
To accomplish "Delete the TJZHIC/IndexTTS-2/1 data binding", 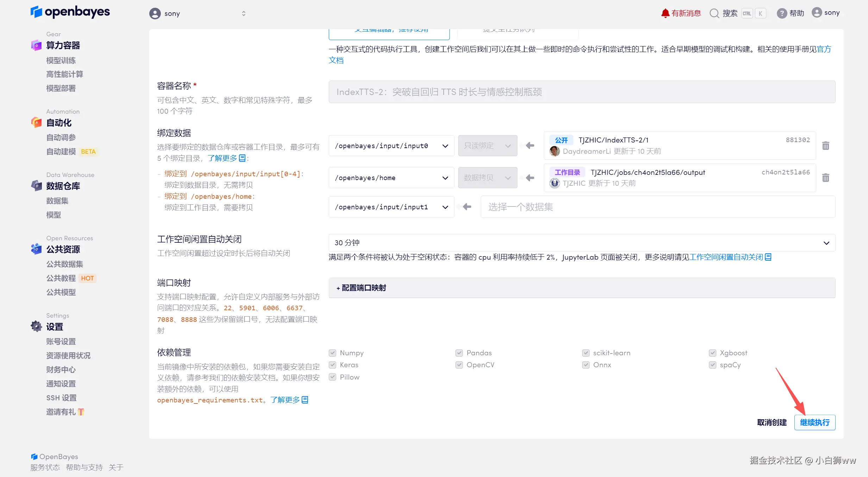I will pos(825,146).
